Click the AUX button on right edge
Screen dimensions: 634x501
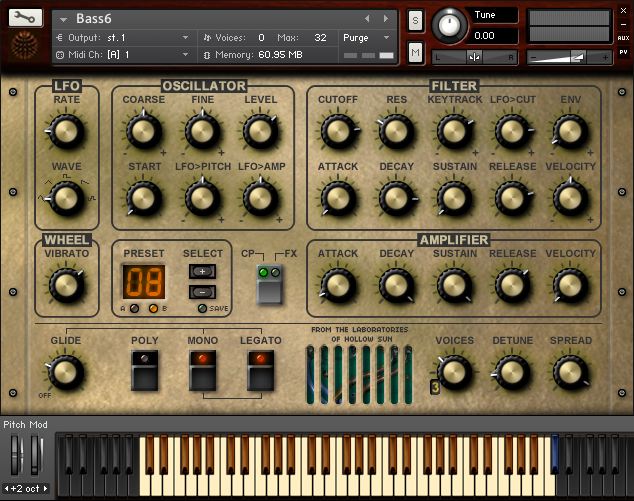[x=624, y=37]
